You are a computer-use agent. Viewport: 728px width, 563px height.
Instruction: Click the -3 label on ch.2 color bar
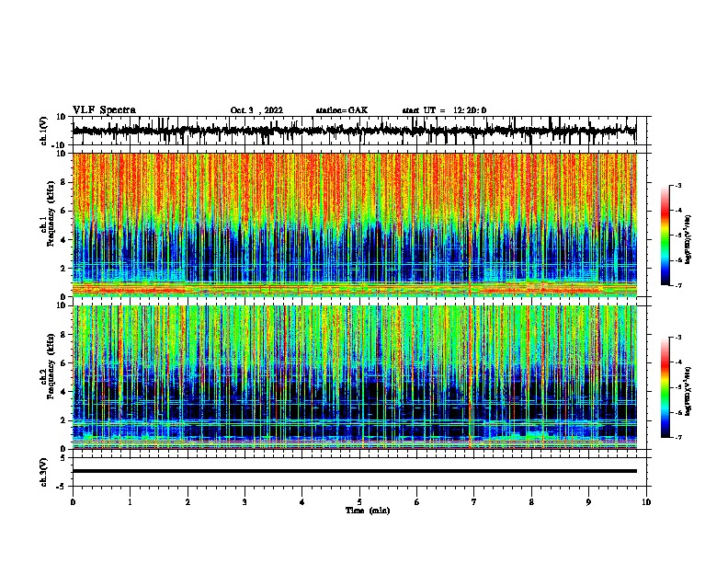click(x=677, y=338)
